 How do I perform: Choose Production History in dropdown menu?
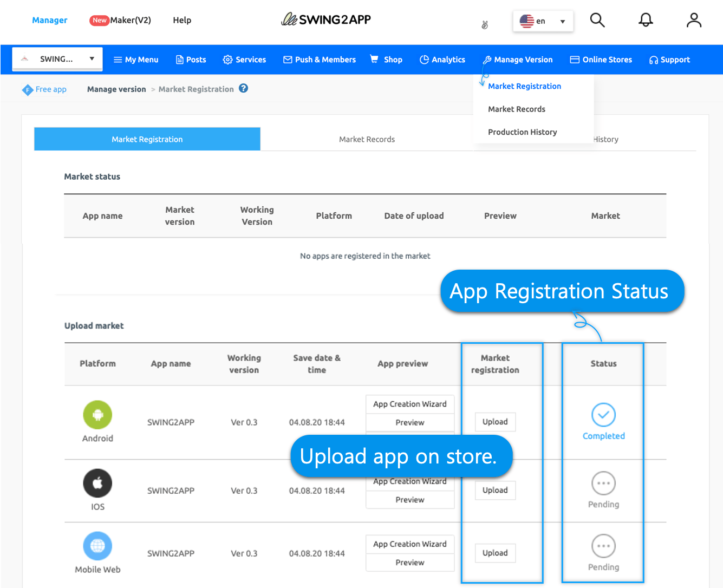pos(522,132)
